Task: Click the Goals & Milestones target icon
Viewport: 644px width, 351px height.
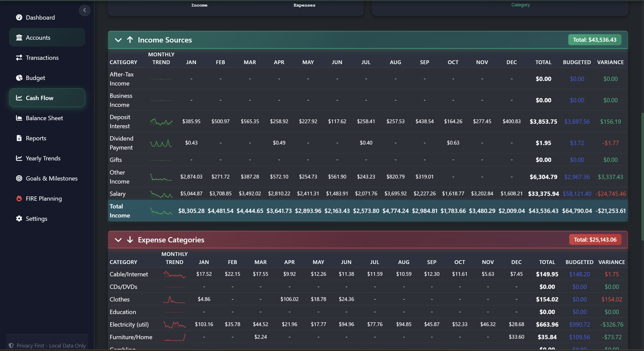Action: [x=19, y=178]
